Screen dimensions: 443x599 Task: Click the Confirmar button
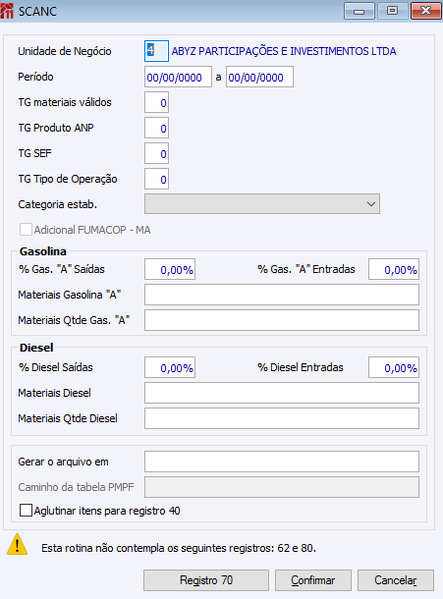[313, 580]
